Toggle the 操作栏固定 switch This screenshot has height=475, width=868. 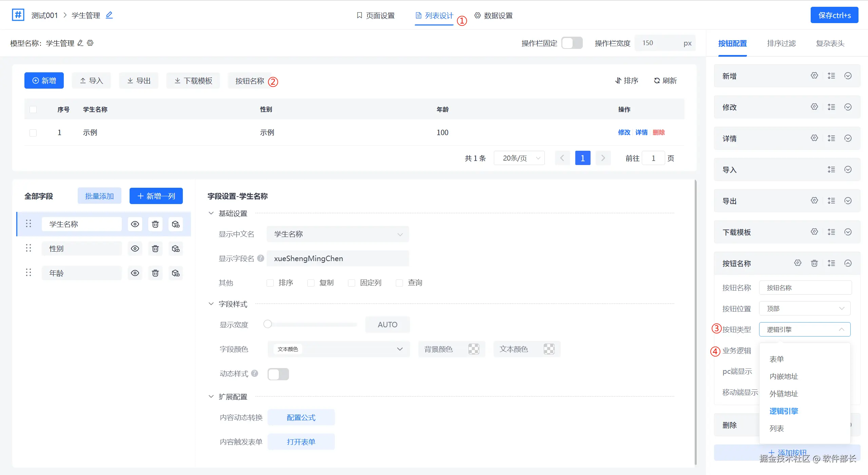pos(572,43)
